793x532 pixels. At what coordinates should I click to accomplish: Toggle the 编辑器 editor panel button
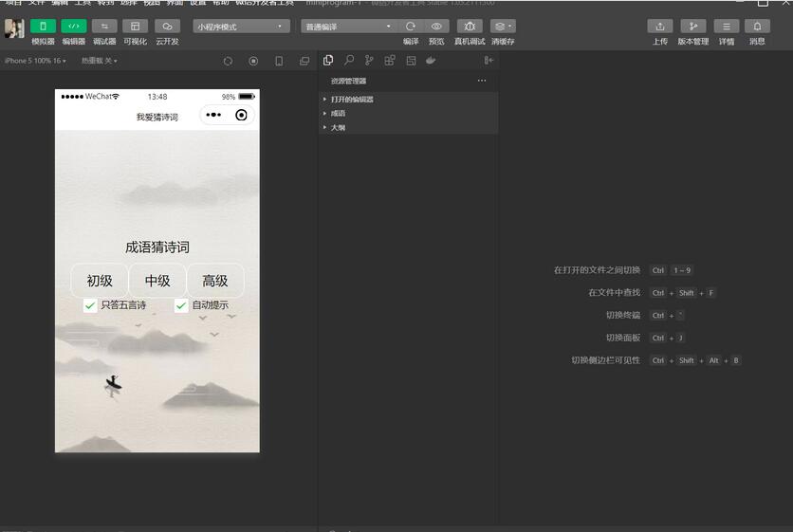point(74,27)
